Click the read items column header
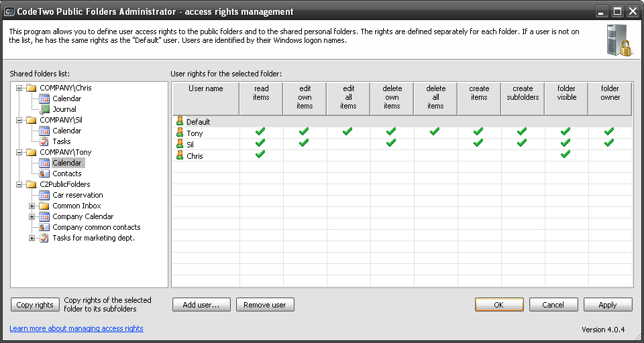Screen dimensions: 644x343 coord(261,99)
